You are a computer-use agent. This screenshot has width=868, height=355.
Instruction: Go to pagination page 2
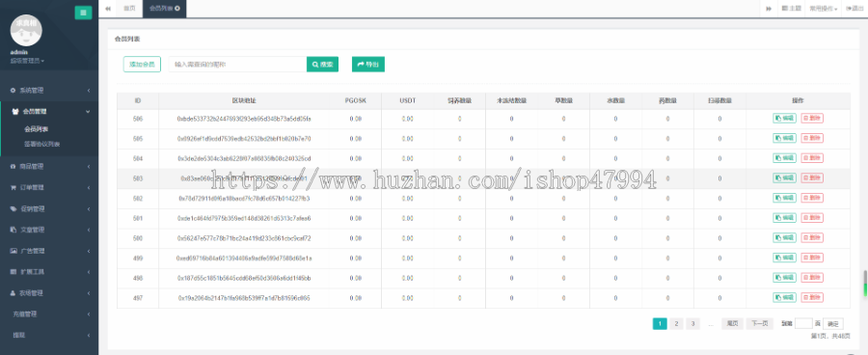point(676,324)
